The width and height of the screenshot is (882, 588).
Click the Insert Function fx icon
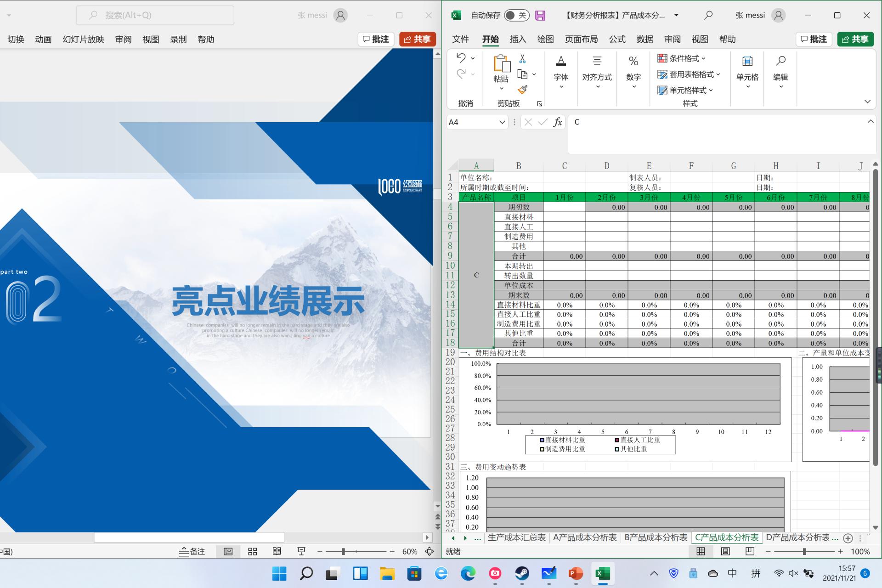pos(557,122)
